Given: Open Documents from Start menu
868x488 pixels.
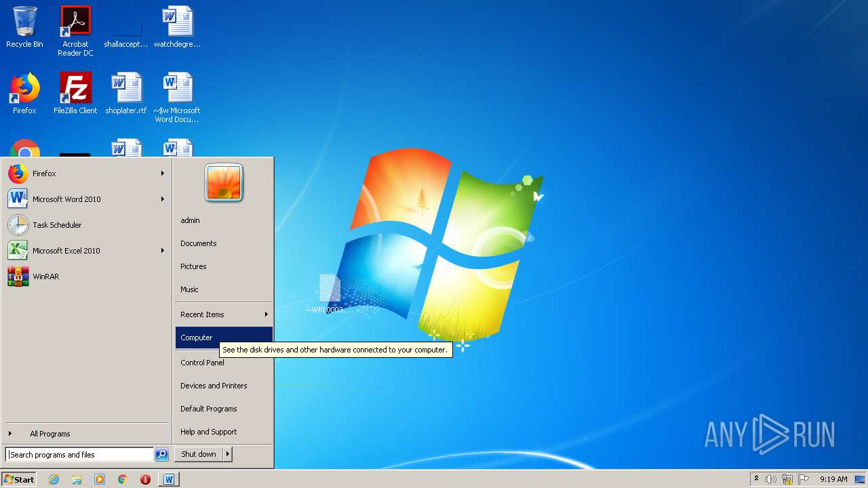Looking at the screenshot, I should tap(224, 243).
